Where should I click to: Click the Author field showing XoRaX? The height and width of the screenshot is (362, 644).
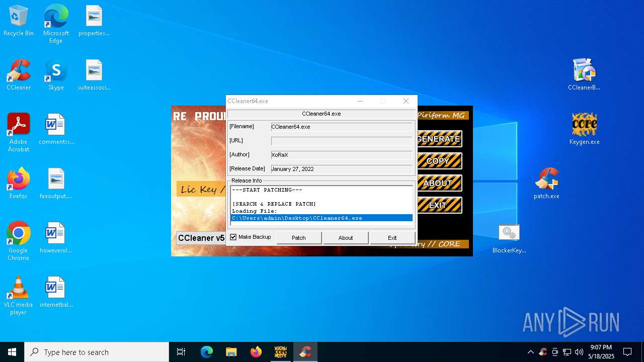(x=342, y=155)
